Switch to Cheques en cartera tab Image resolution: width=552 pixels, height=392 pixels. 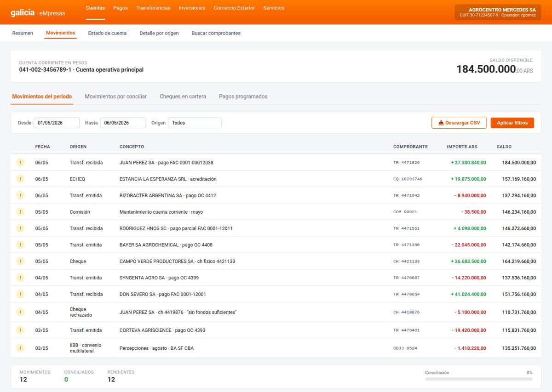coord(183,97)
